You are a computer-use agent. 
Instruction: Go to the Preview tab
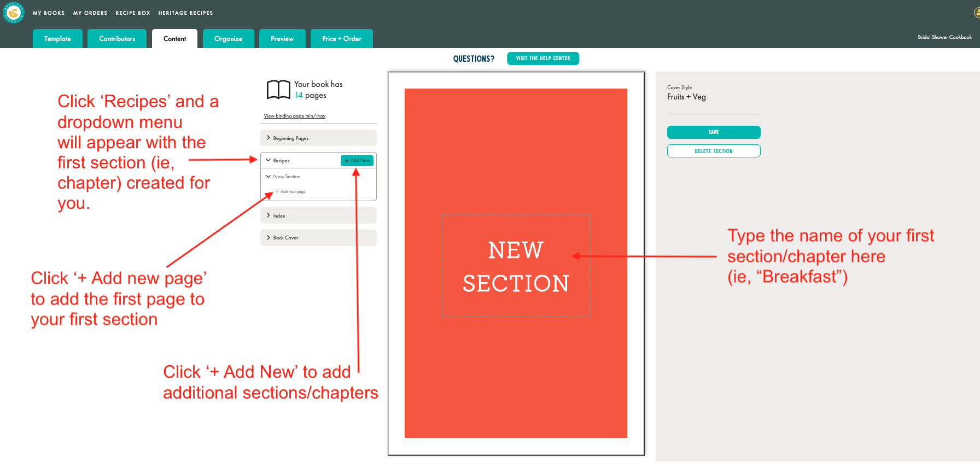[x=282, y=39]
